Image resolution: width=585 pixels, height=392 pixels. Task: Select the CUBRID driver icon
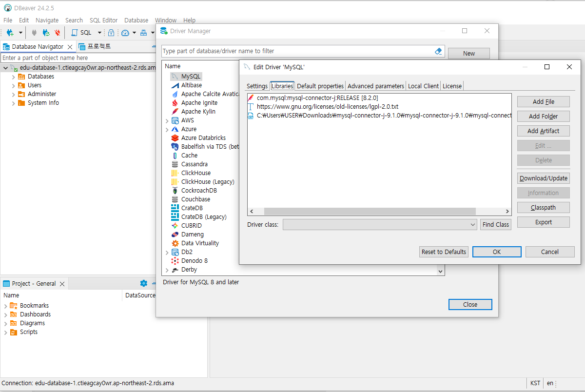(175, 226)
